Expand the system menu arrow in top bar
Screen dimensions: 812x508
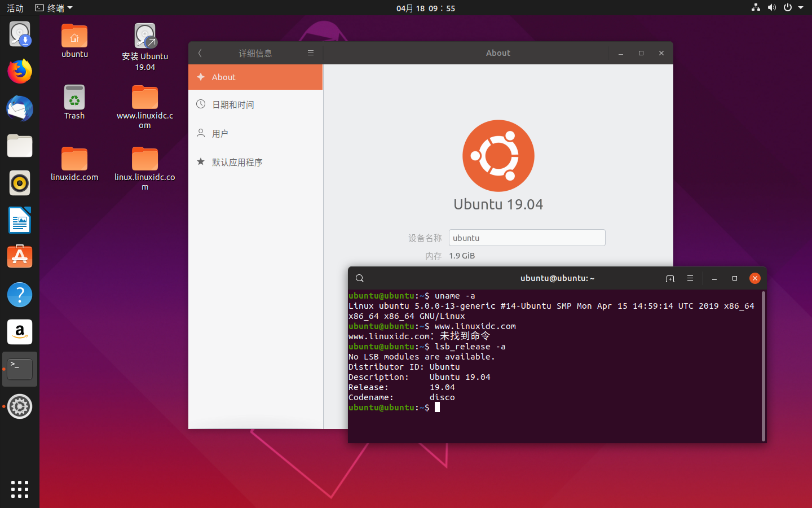click(x=801, y=8)
